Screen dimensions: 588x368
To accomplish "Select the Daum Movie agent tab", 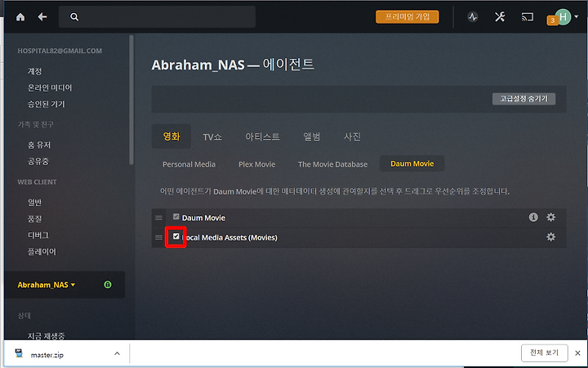I will tap(412, 164).
